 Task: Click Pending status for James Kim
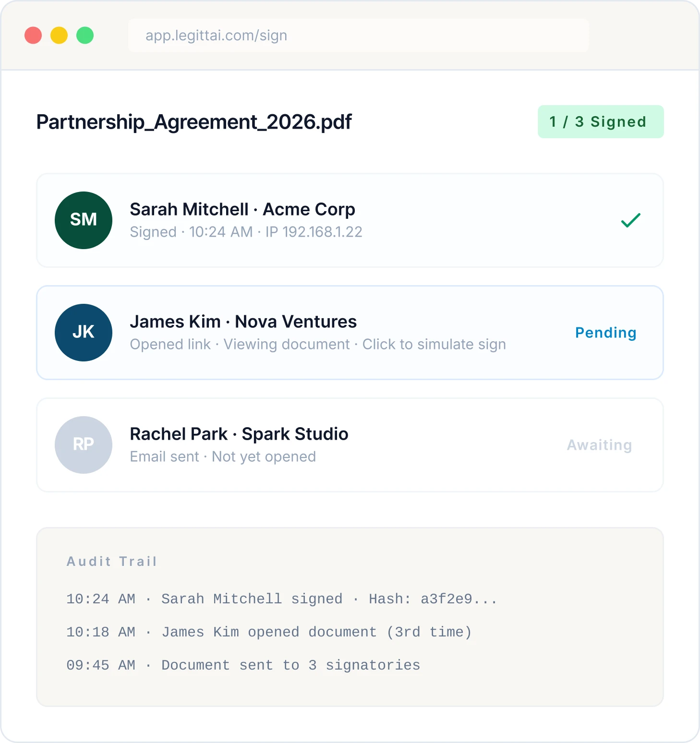pyautogui.click(x=605, y=332)
